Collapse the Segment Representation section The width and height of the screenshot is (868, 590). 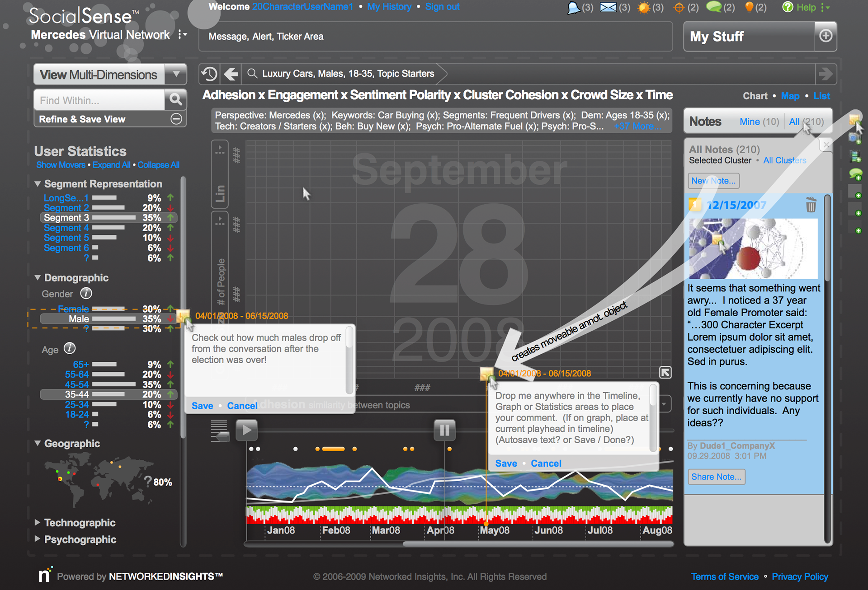38,184
